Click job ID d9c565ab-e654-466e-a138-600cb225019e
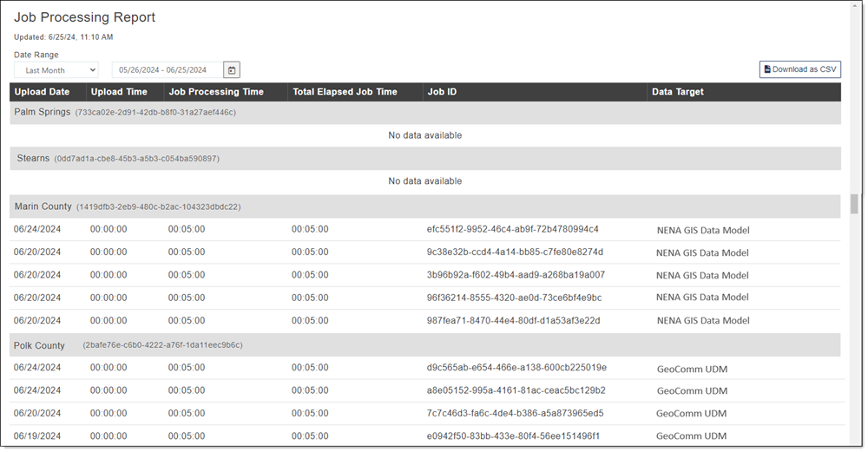The width and height of the screenshot is (868, 452). [x=516, y=367]
